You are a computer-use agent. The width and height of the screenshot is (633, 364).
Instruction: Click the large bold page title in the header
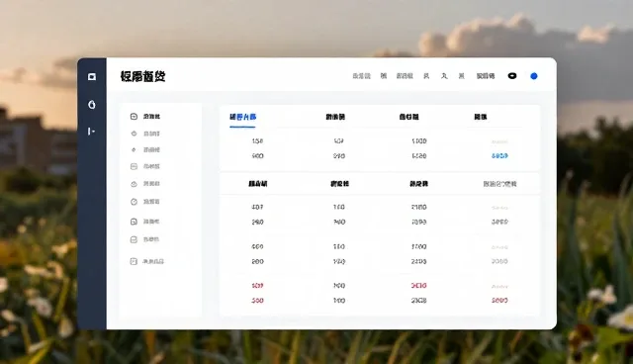[142, 76]
